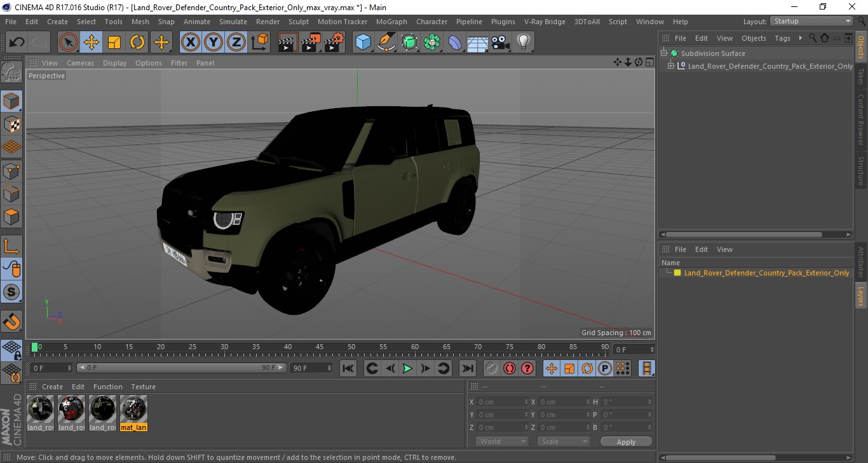Click the Apply coordinates button
868x463 pixels.
point(626,442)
